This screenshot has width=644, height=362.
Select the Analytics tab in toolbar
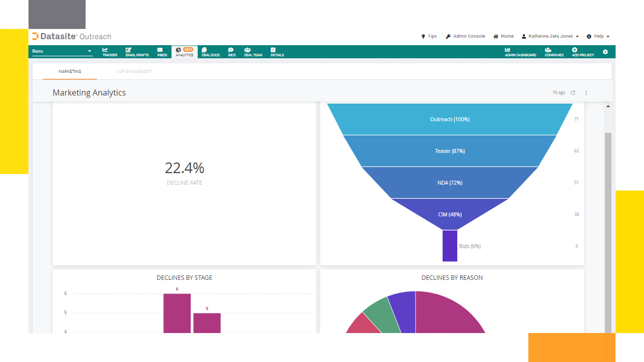pos(185,52)
